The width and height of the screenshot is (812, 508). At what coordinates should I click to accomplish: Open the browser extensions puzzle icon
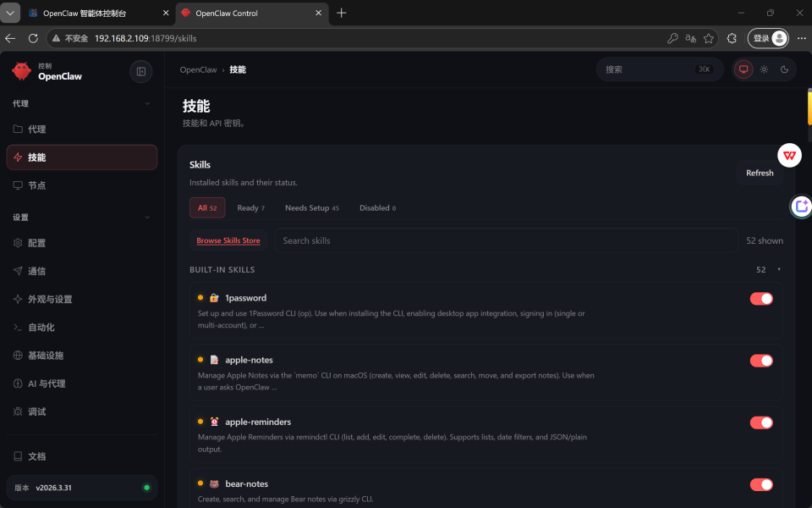pos(731,38)
